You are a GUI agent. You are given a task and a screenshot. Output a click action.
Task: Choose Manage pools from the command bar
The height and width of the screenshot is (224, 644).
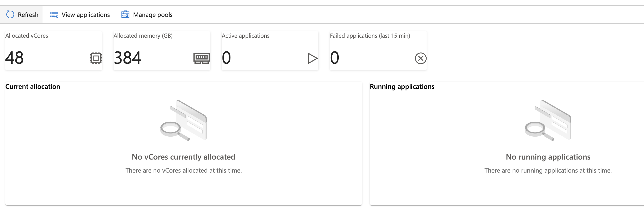click(x=153, y=14)
